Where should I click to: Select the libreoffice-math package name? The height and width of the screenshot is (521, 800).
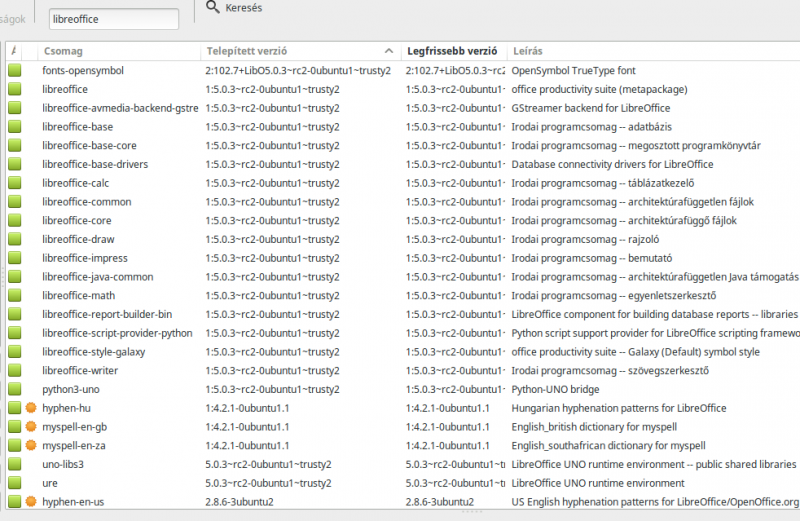pos(79,295)
